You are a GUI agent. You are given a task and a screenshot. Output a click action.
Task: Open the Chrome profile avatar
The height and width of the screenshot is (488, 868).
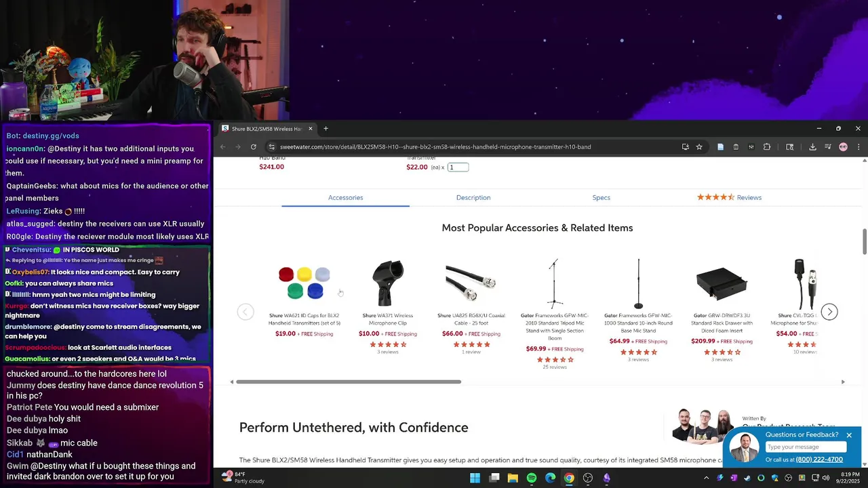(843, 147)
